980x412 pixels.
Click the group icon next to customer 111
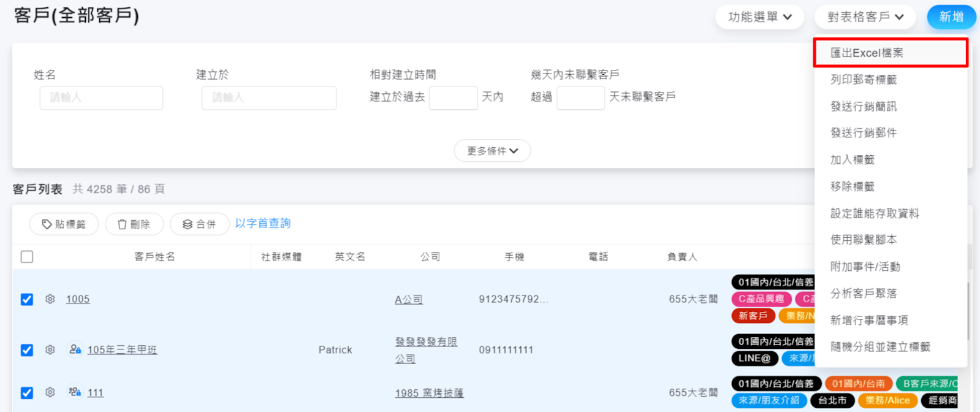pos(75,392)
